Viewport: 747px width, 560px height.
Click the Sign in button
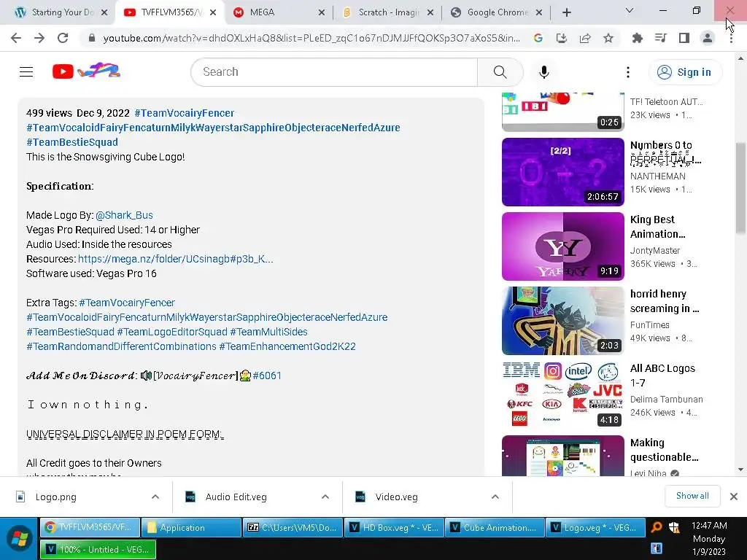pos(685,72)
